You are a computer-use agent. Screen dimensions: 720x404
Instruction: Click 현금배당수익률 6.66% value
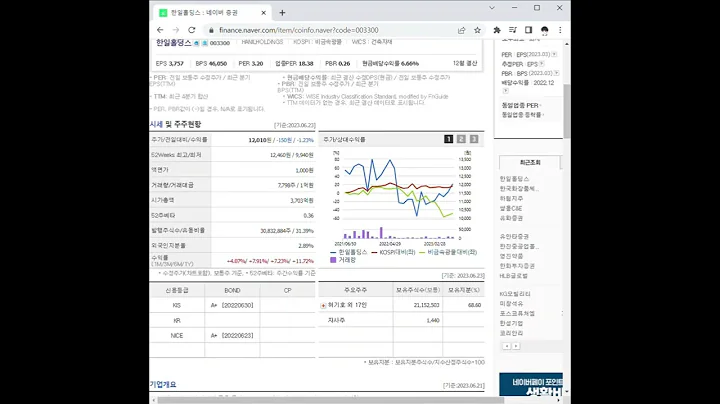[390, 63]
